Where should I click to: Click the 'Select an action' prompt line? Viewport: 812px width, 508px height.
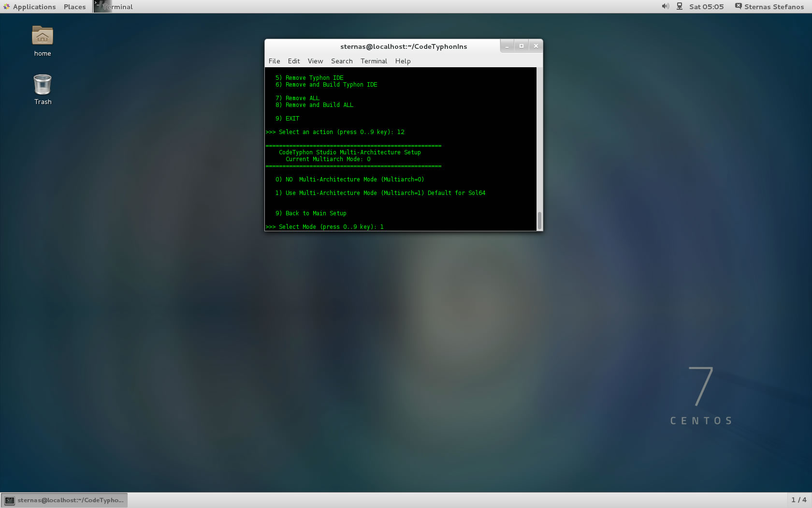[335, 132]
